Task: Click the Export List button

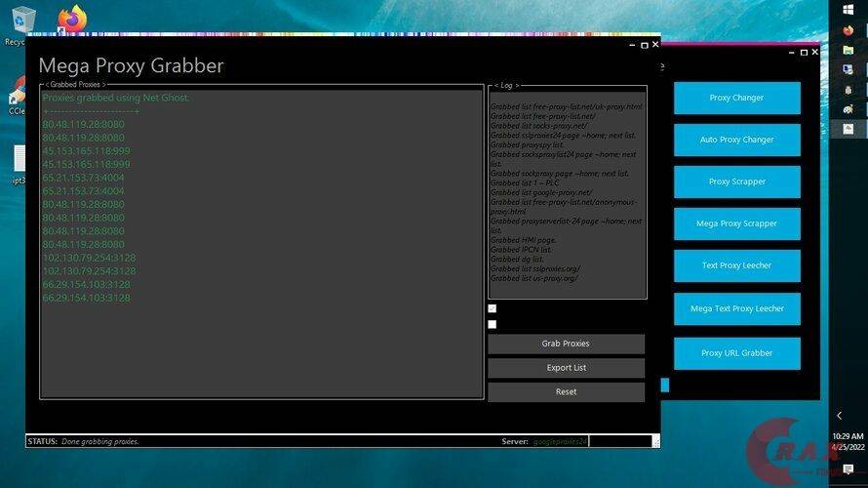Action: [x=566, y=367]
